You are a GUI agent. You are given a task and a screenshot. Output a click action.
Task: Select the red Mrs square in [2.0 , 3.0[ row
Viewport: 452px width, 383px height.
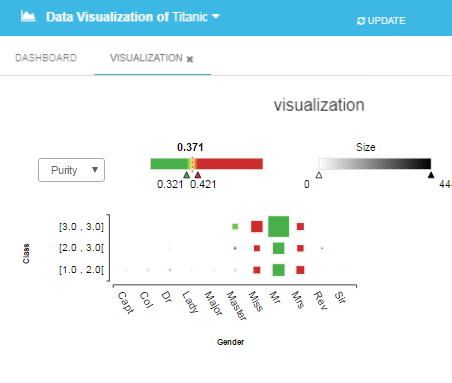click(x=300, y=248)
